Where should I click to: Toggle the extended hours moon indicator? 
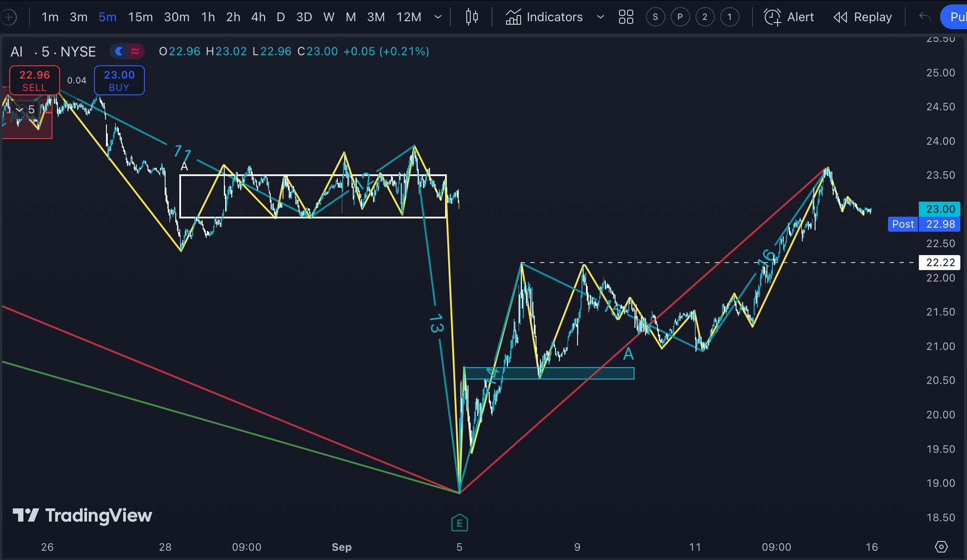[x=119, y=51]
